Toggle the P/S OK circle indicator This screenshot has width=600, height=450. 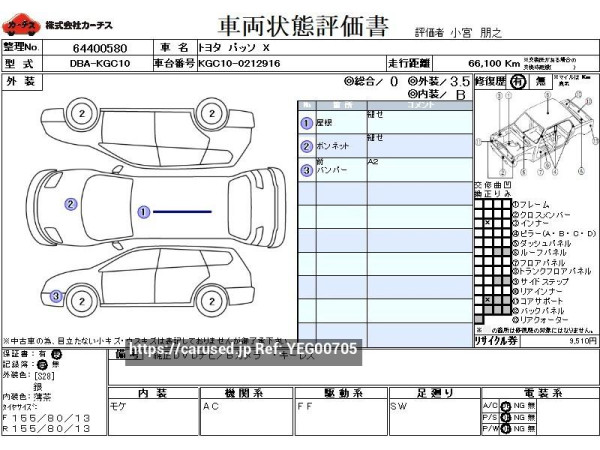506,417
